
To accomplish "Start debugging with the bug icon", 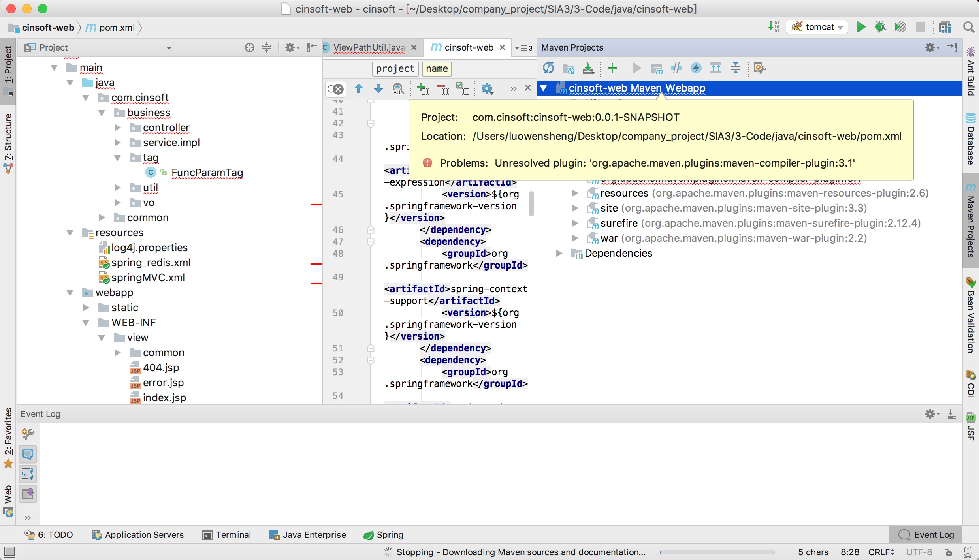I will [x=880, y=27].
